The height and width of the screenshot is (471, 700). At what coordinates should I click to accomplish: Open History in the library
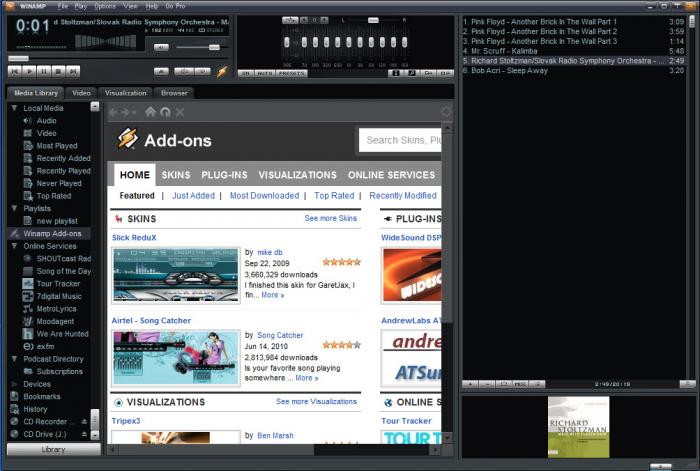pos(35,409)
